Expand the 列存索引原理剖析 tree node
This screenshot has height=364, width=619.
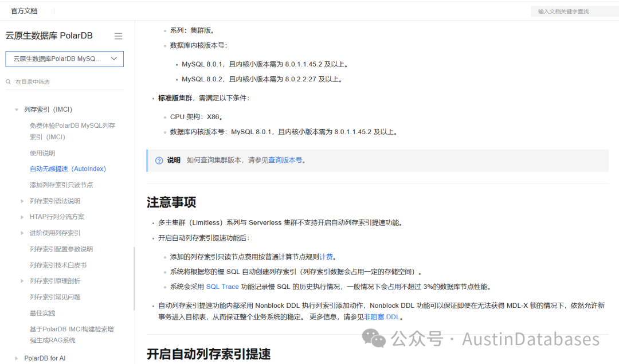(x=22, y=281)
